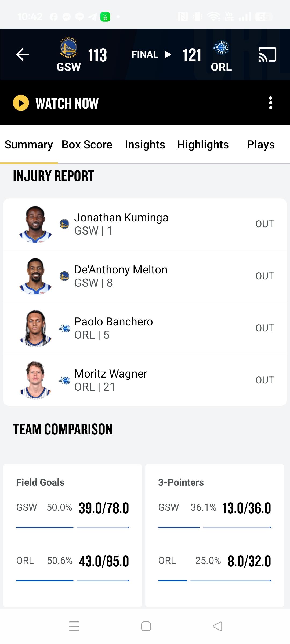Tap the Field Goals comparison card
290x644 pixels.
coord(73,535)
